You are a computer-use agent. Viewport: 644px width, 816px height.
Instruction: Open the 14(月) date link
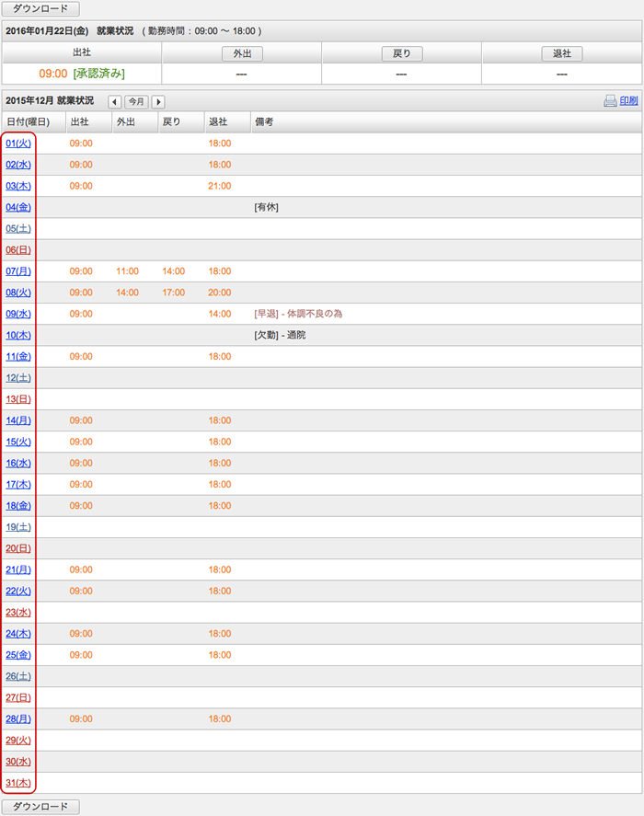click(18, 420)
